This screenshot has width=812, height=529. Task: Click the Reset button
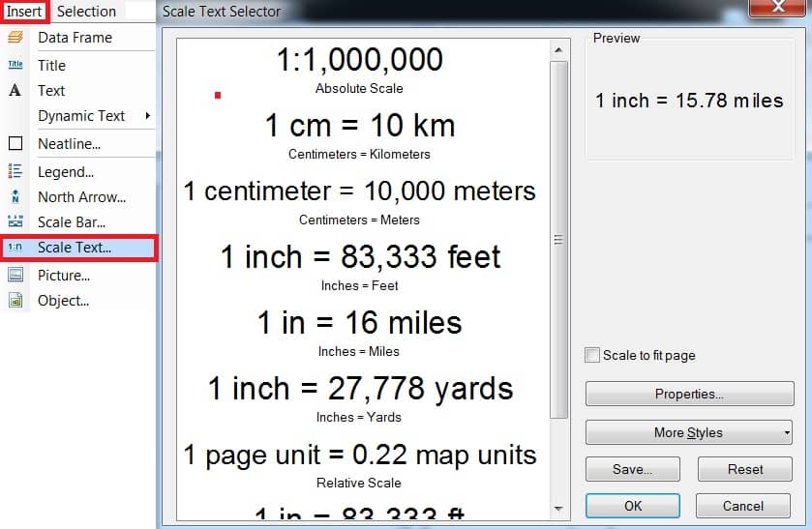(x=744, y=469)
